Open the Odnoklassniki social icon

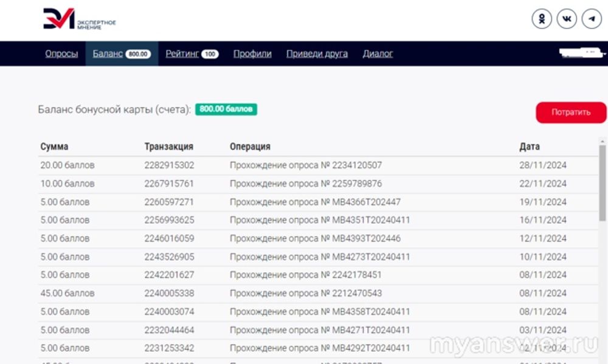[x=541, y=19]
